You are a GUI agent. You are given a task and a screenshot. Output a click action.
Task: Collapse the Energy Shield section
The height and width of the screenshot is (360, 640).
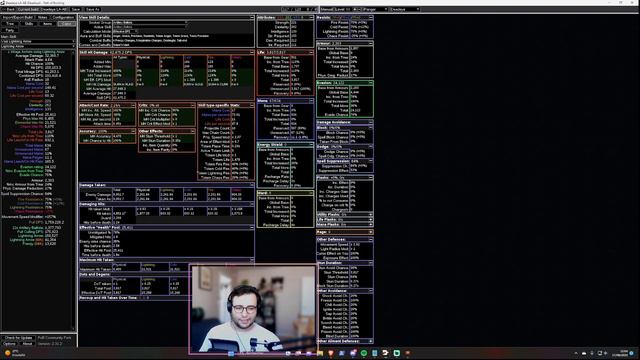point(311,144)
